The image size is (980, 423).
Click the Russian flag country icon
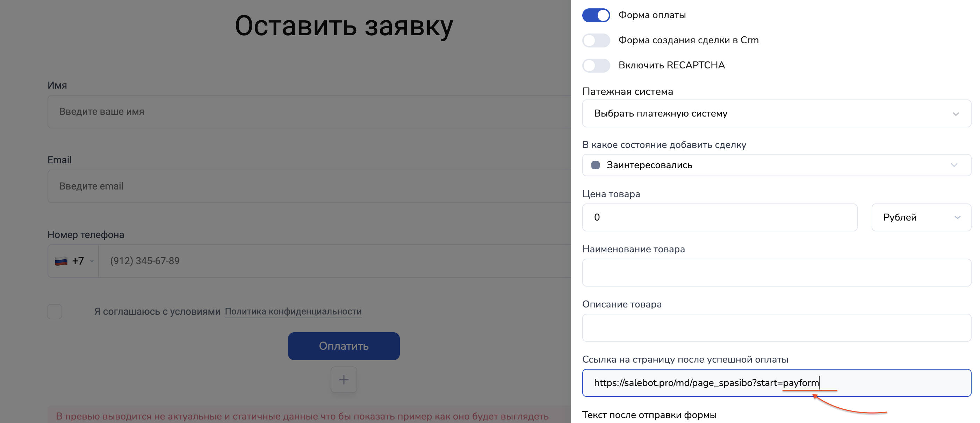[x=61, y=261]
